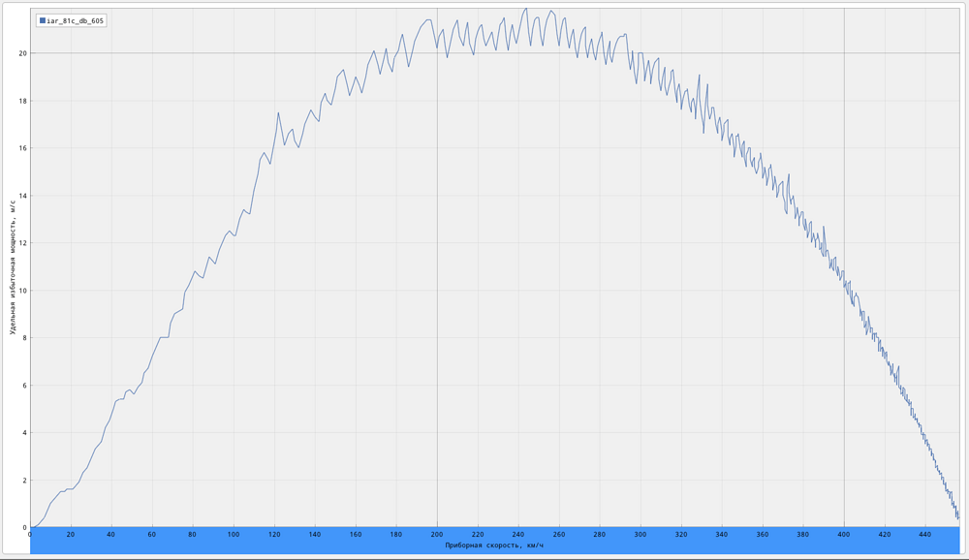
Task: Click the 340 tick label on the x-axis
Action: pyautogui.click(x=722, y=534)
